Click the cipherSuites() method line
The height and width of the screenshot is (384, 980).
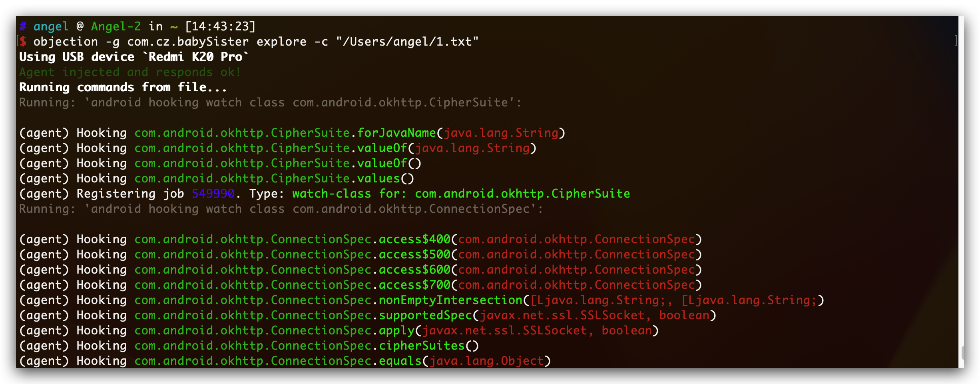pos(249,346)
